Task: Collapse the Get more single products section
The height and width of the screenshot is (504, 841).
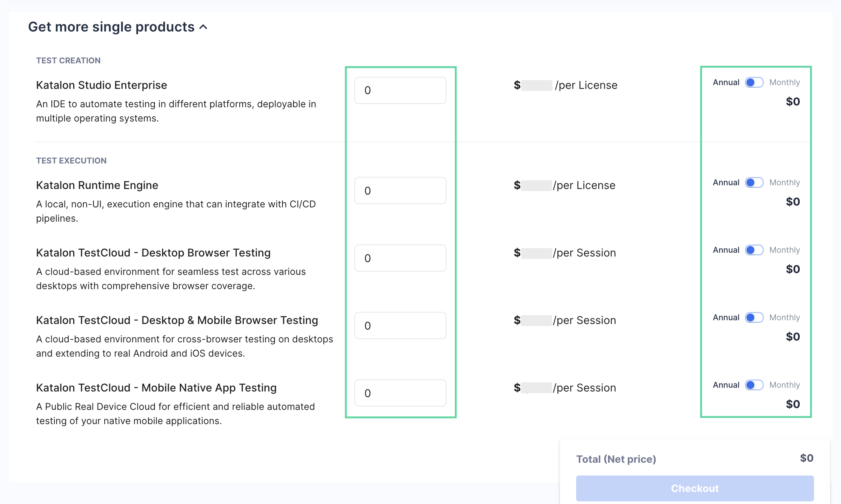Action: click(203, 27)
